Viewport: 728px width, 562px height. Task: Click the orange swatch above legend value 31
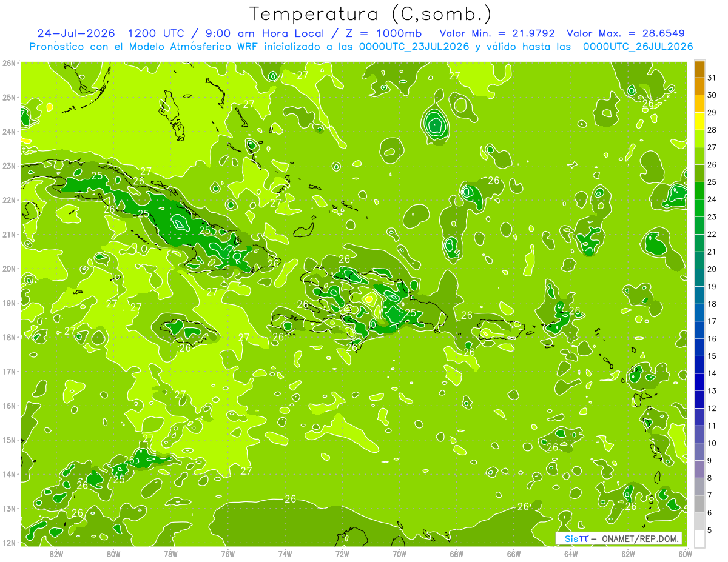699,69
